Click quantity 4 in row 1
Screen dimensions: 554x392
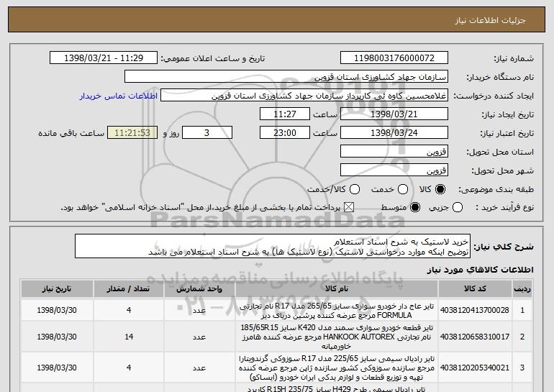[129, 310]
